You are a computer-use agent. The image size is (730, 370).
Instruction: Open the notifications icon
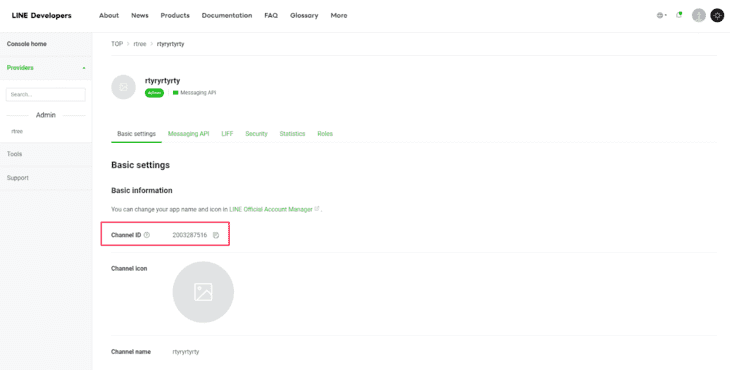pyautogui.click(x=679, y=15)
